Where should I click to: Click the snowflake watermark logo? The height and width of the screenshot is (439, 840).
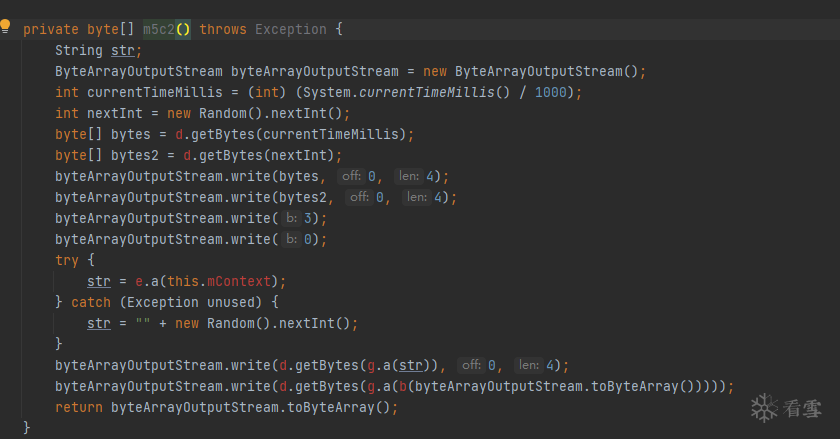click(765, 408)
